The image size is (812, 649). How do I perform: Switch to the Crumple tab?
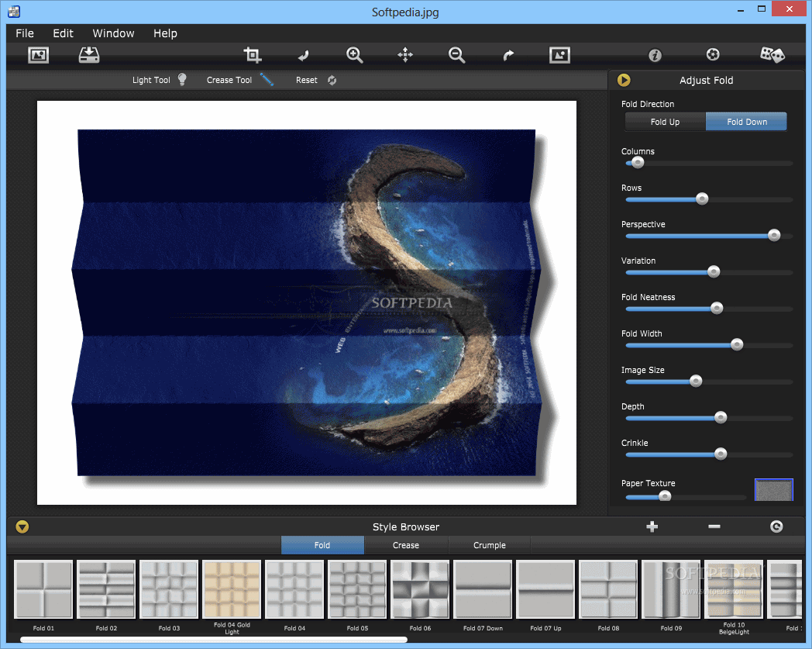(490, 545)
